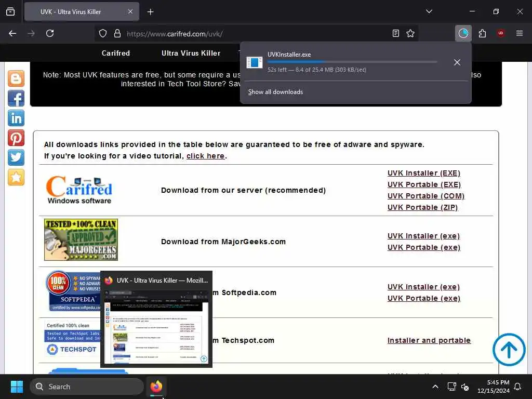Image resolution: width=532 pixels, height=399 pixels.
Task: Open the Firefox hamburger application menu
Action: pos(520,33)
